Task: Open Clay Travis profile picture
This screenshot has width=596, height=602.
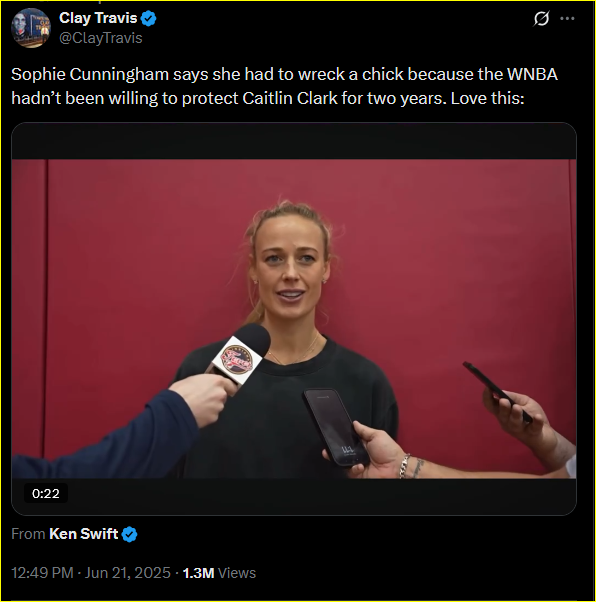Action: point(31,28)
